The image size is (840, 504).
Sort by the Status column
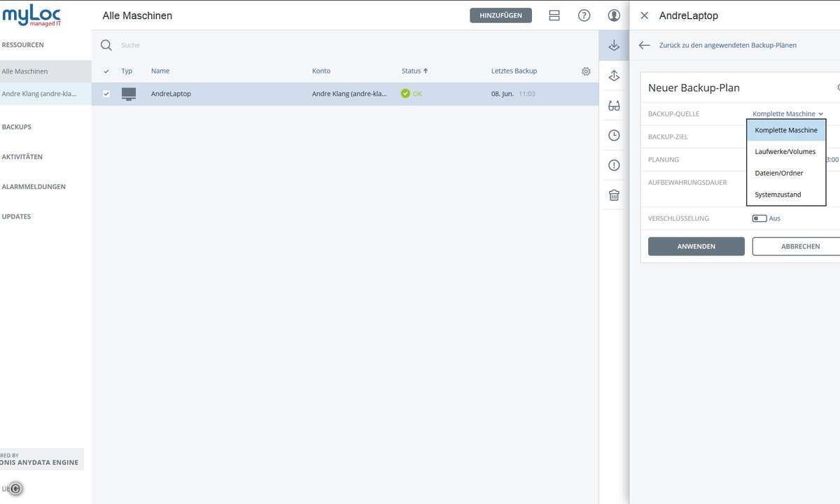coord(414,71)
